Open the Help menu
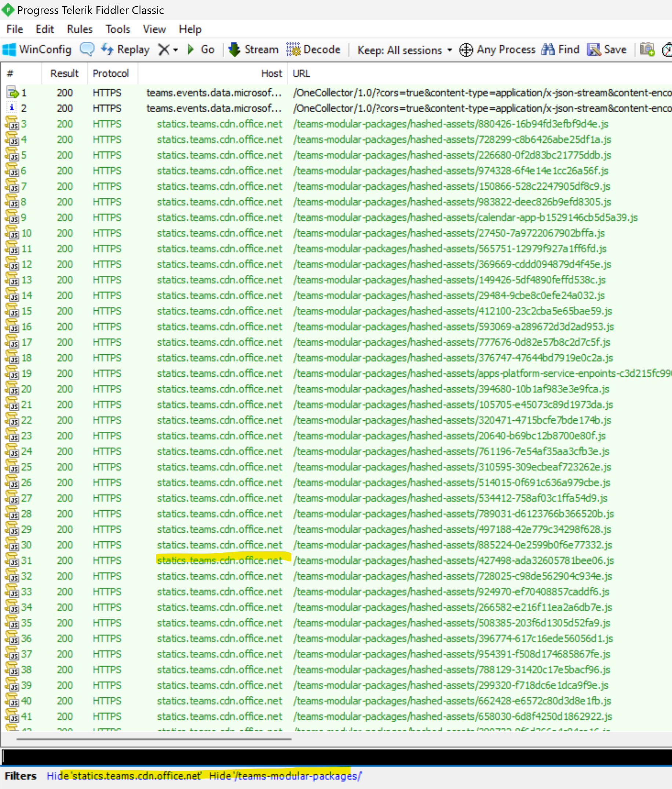 click(x=190, y=29)
